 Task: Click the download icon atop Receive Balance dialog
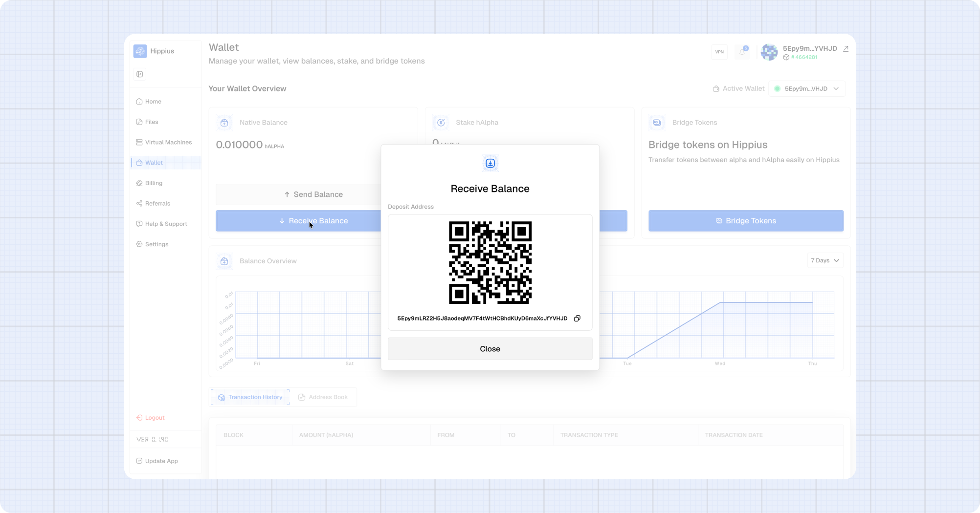click(490, 163)
